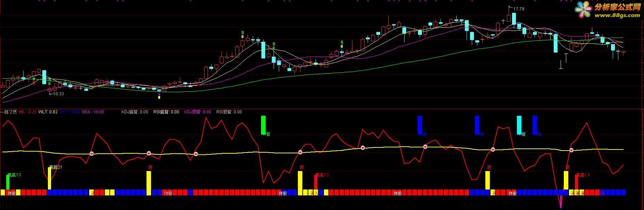Click the WL: -3.21 readout
This screenshot has width=644, height=210.
point(27,112)
